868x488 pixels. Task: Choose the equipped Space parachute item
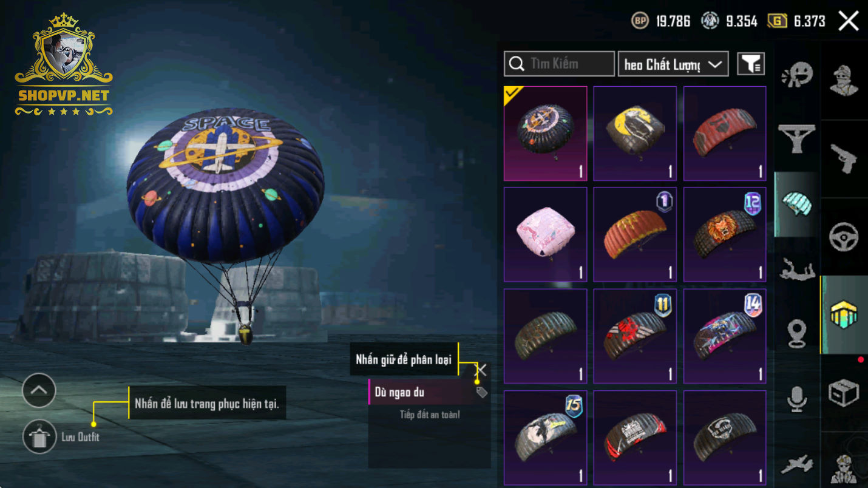(545, 134)
